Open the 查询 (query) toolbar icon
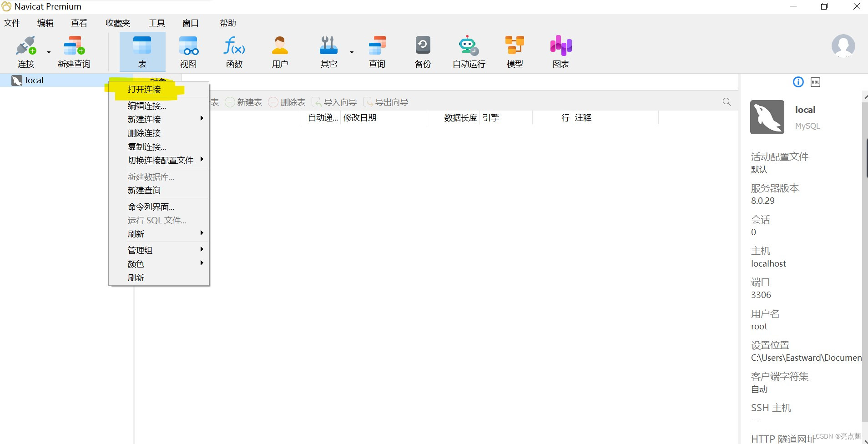This screenshot has width=868, height=444. point(377,51)
